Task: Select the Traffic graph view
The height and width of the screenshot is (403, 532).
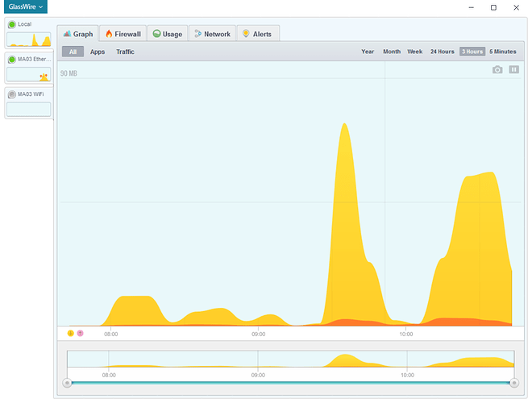Action: tap(125, 52)
